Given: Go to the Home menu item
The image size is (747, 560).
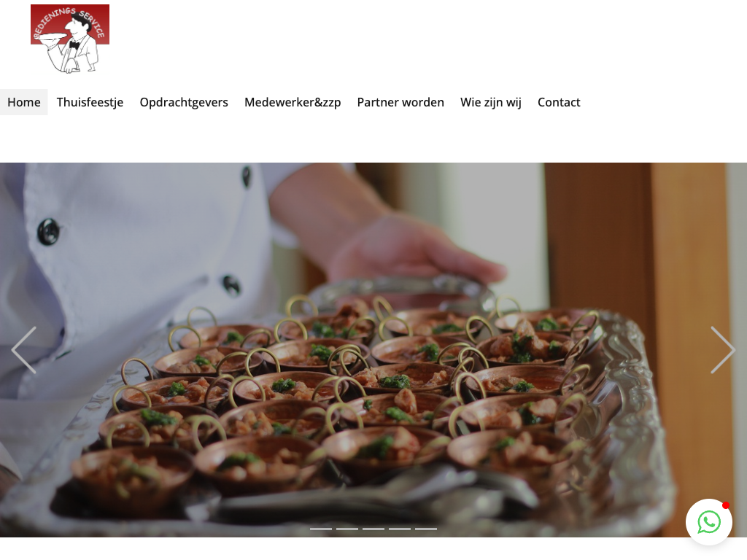Looking at the screenshot, I should coord(24,102).
